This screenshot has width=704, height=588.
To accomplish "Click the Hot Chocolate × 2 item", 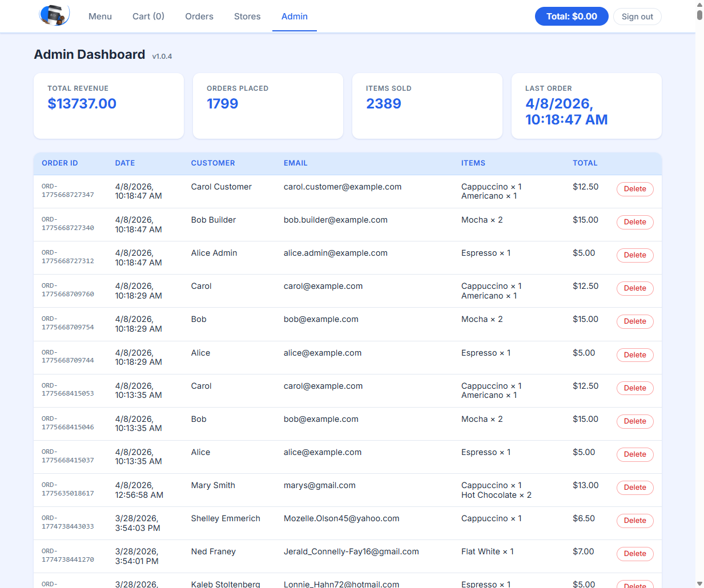I will pyautogui.click(x=496, y=495).
